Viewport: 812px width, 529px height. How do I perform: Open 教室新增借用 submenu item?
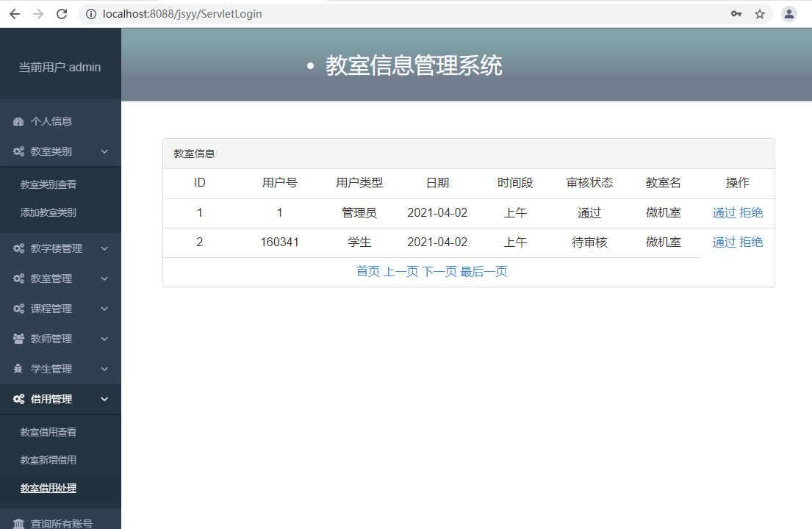click(x=48, y=460)
